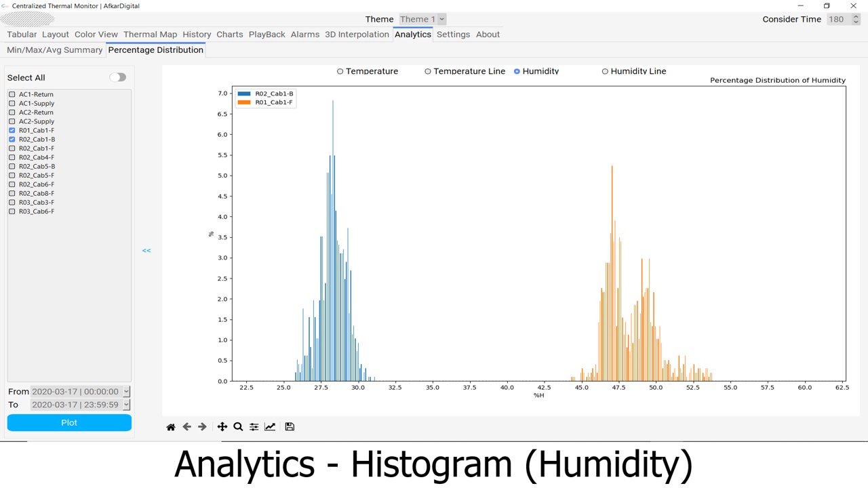Screen dimensions: 868x488
Task: Expand the From date-time dropdown
Action: pyautogui.click(x=126, y=392)
